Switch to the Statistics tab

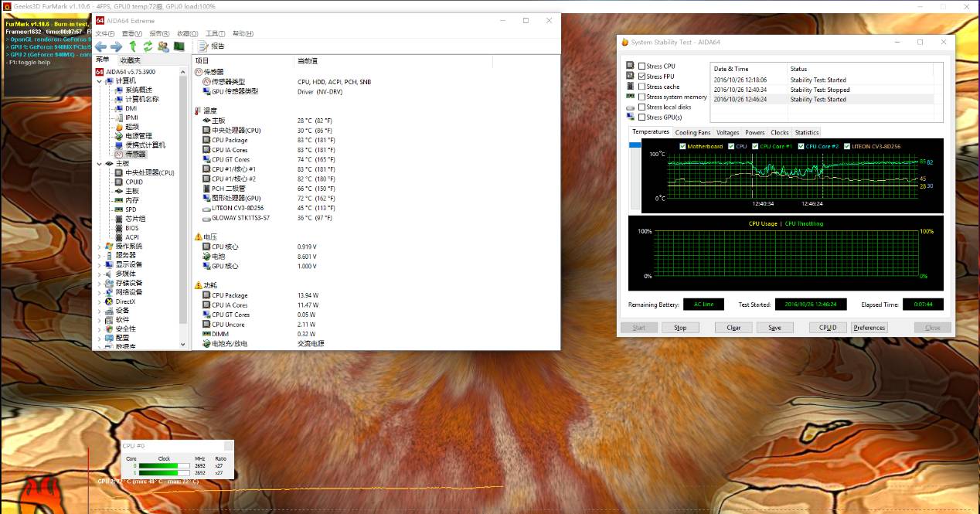pyautogui.click(x=806, y=132)
